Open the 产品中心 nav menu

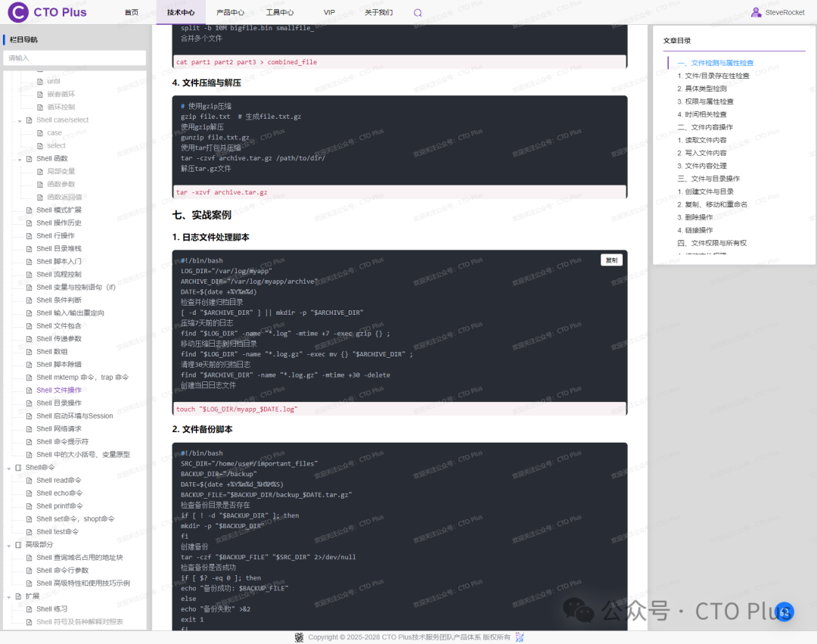[x=230, y=13]
